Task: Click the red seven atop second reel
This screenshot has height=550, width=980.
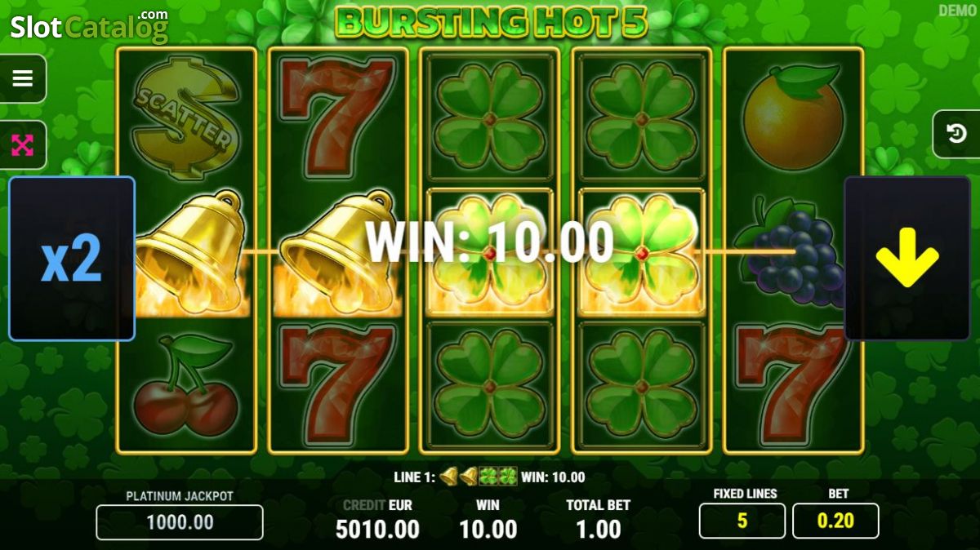Action: [338, 117]
